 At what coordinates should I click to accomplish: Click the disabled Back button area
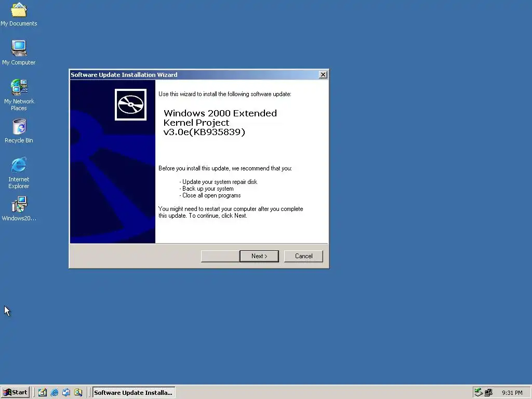220,256
